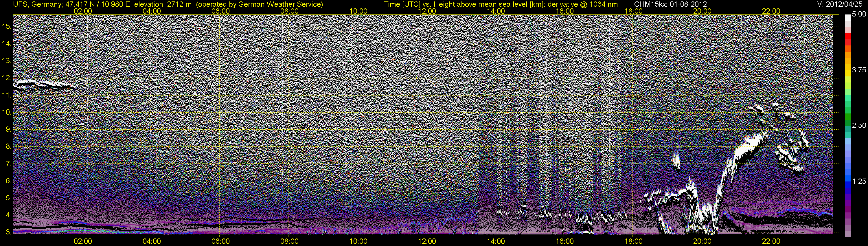The height and width of the screenshot is (246, 868).
Task: Click the '14.' height axis label
Action: (7, 44)
